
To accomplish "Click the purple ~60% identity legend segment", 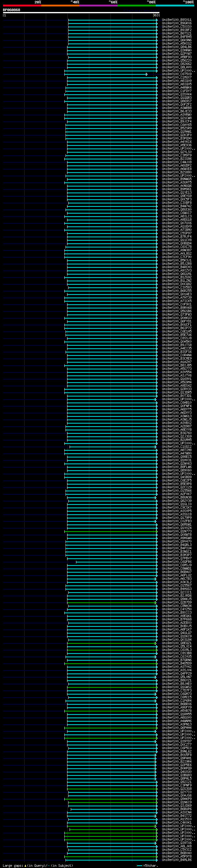I will click(99, 6).
